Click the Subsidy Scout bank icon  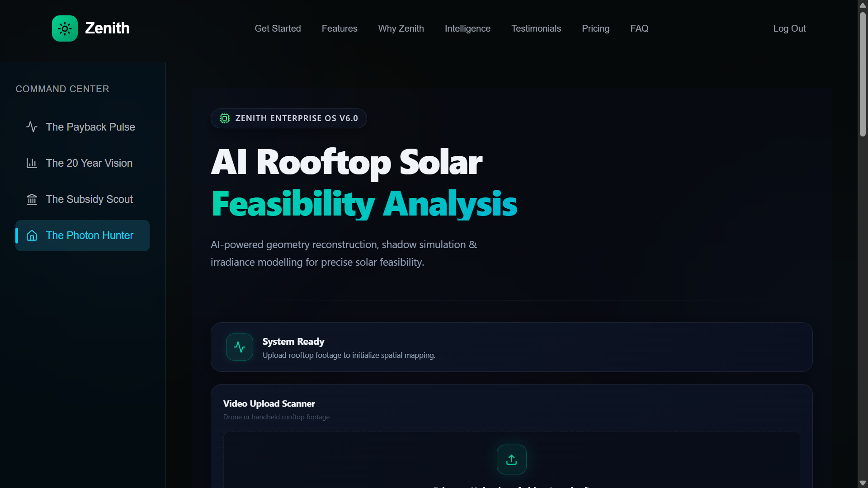(x=32, y=199)
